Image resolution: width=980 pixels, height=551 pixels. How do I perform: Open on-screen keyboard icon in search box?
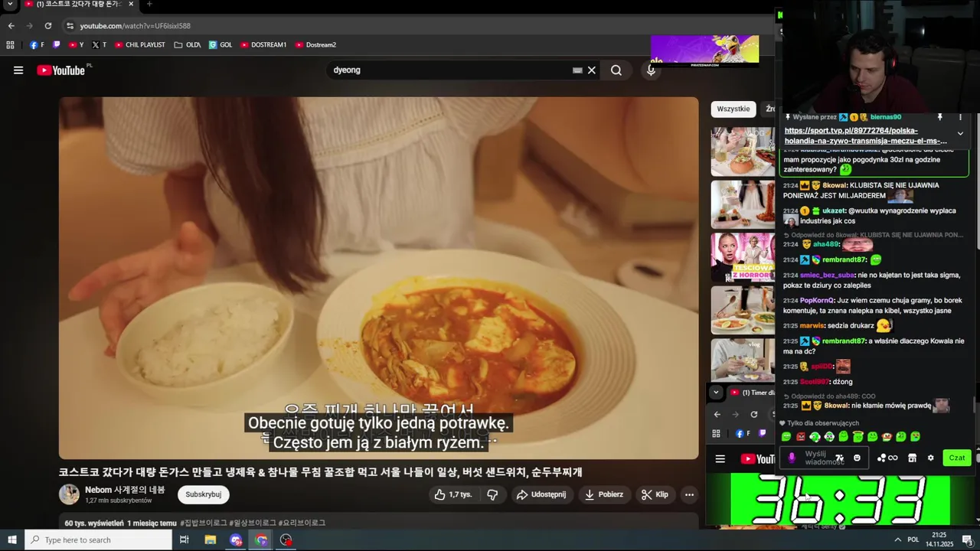point(577,70)
